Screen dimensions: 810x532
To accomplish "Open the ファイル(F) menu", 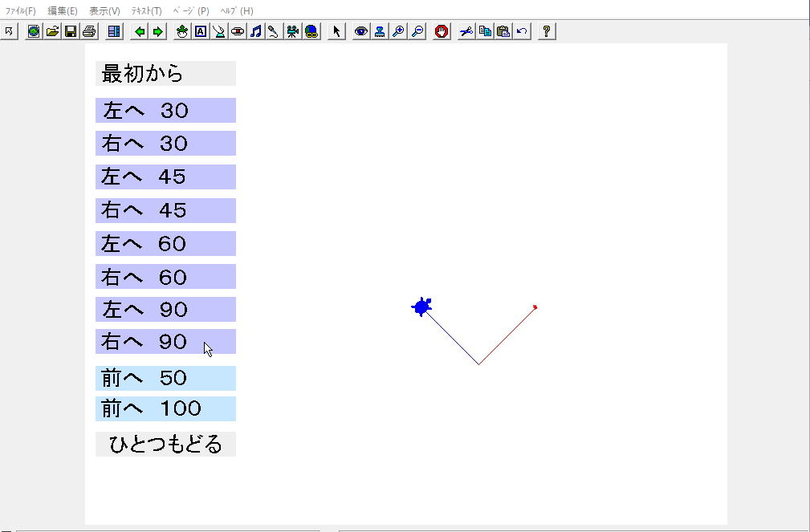I will [x=21, y=11].
